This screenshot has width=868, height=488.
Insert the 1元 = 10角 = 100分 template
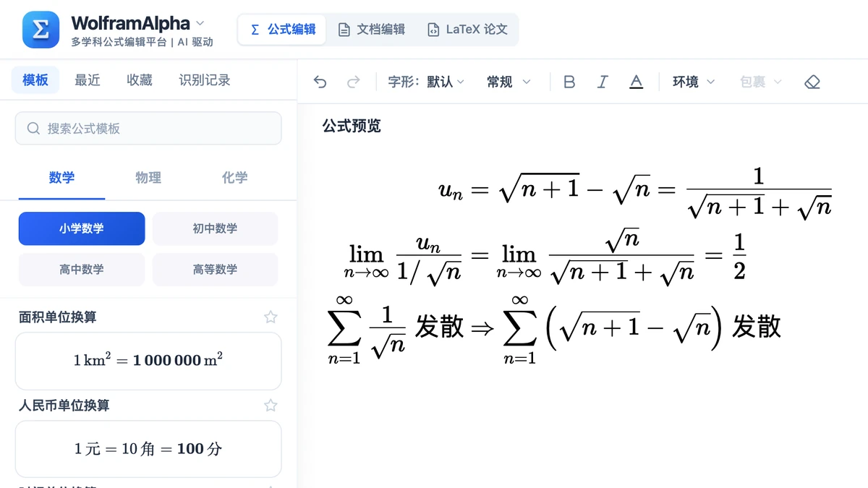(x=148, y=449)
